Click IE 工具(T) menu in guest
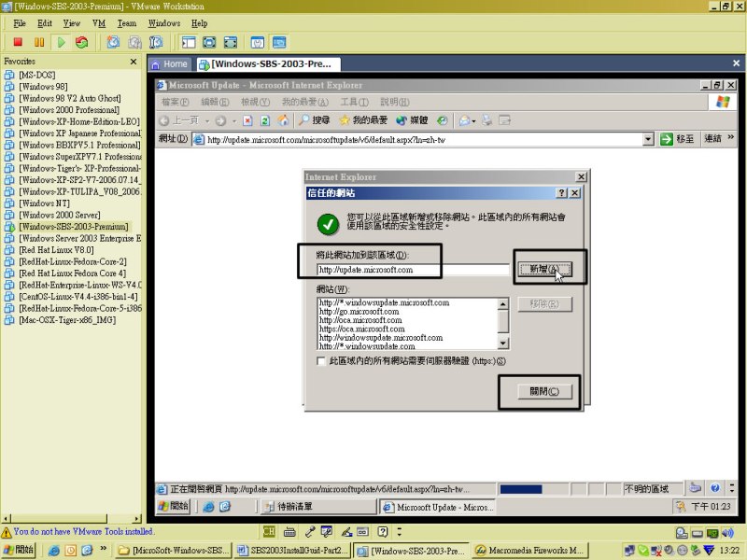 355,102
